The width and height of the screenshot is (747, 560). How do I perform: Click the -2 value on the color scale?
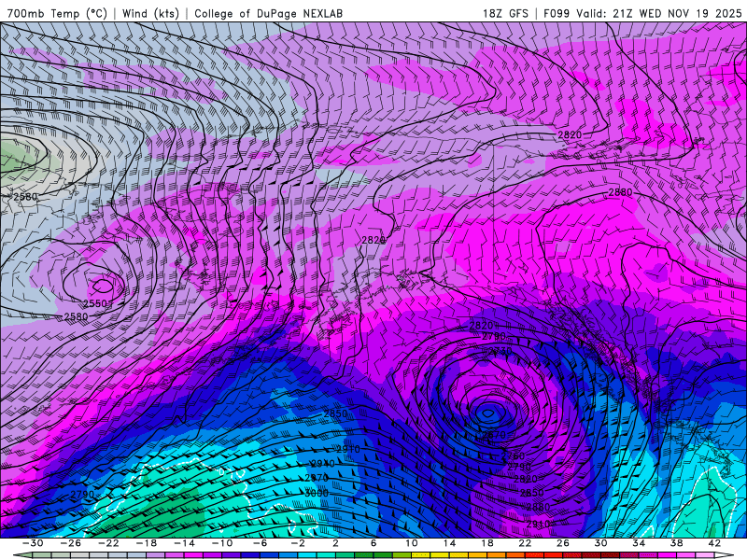coord(298,543)
